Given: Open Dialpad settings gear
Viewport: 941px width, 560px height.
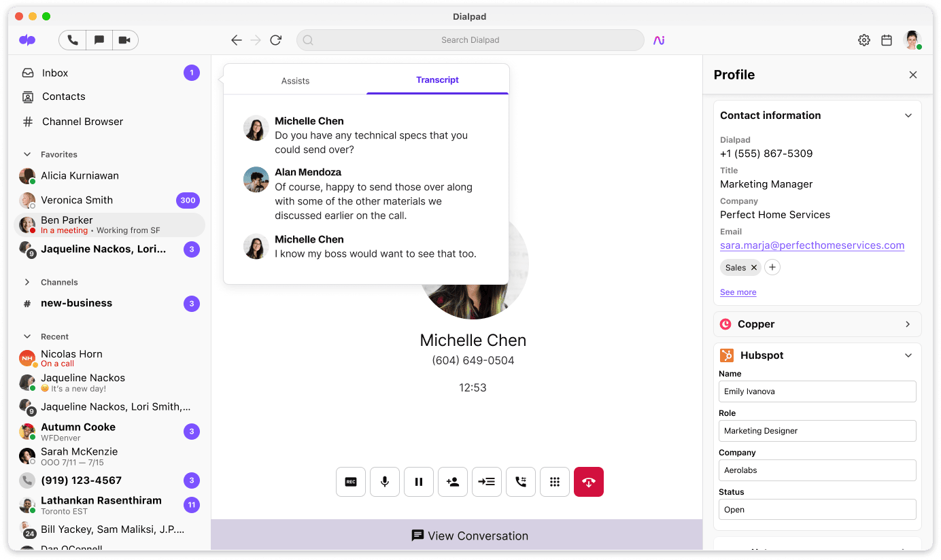Looking at the screenshot, I should click(x=863, y=39).
